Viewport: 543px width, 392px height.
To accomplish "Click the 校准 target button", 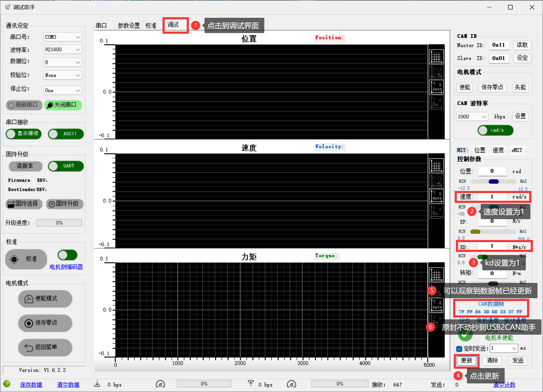I will pos(26,259).
